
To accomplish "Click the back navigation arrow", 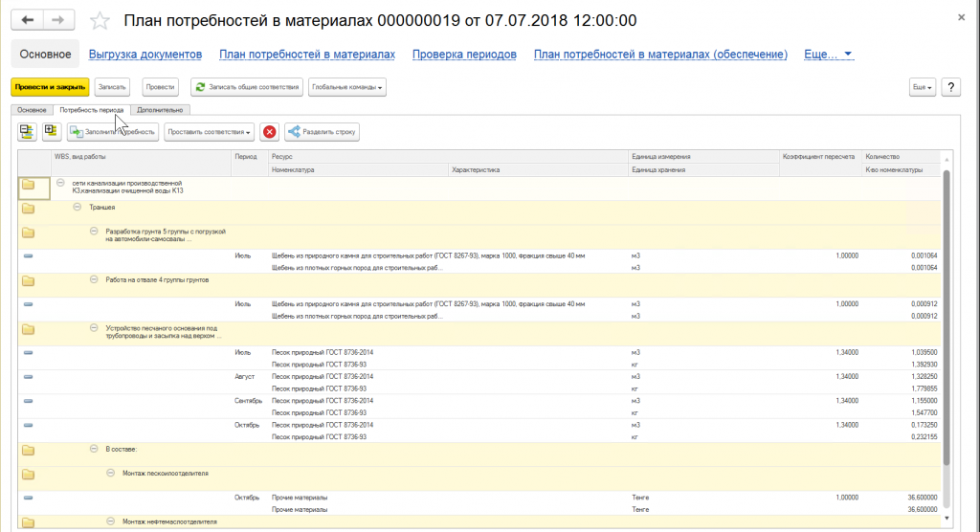I will point(27,20).
